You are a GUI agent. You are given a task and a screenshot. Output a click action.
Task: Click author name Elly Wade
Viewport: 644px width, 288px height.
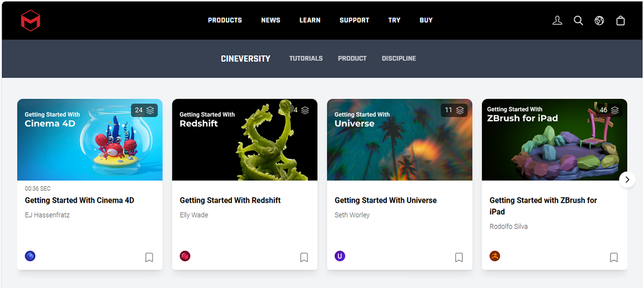[x=194, y=215]
